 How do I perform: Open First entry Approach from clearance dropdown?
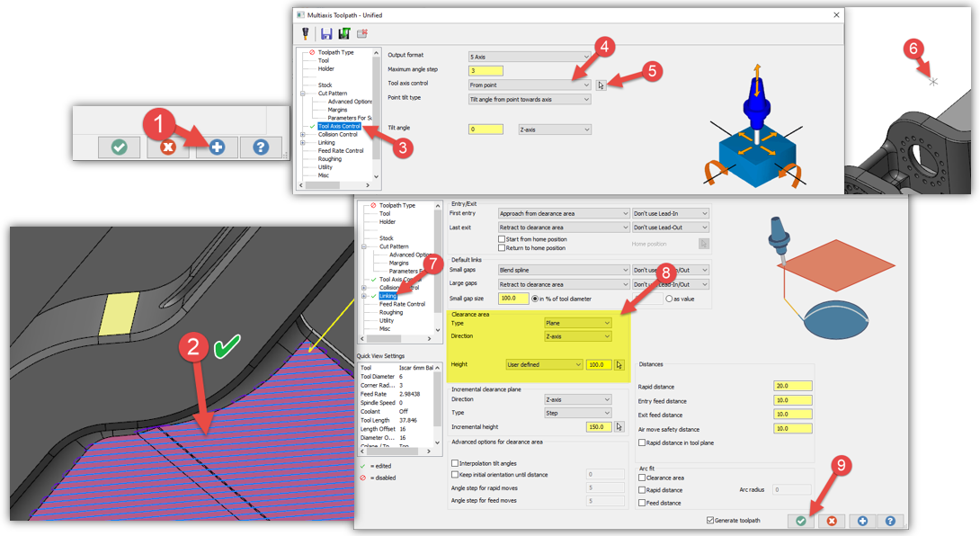(x=564, y=213)
